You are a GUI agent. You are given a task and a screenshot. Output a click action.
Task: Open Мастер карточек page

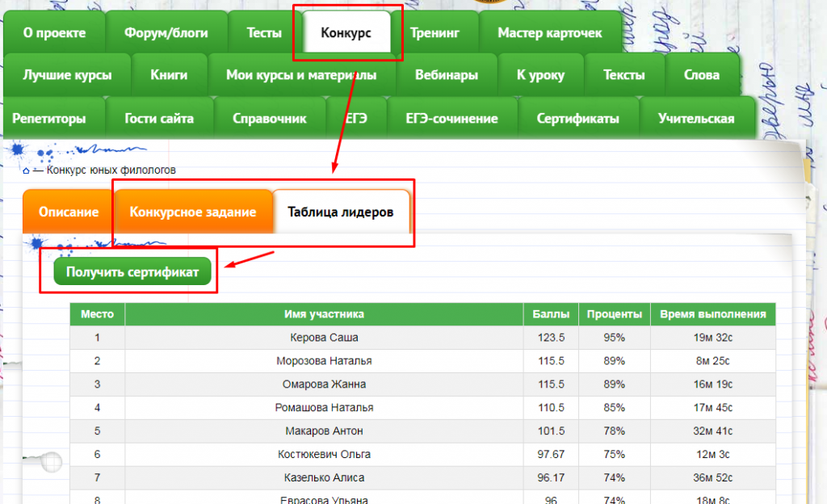[550, 33]
